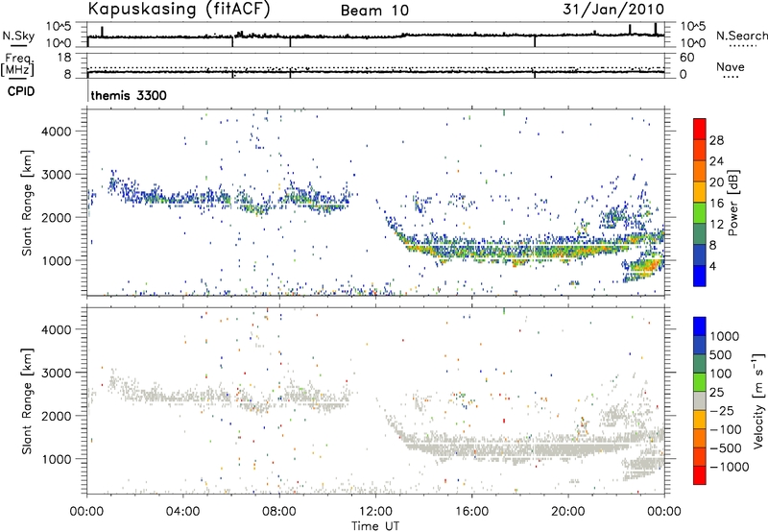Pick the gray -25 to 25 velocity segment
Viewport: 768px width, 532px height.
pyautogui.click(x=700, y=401)
